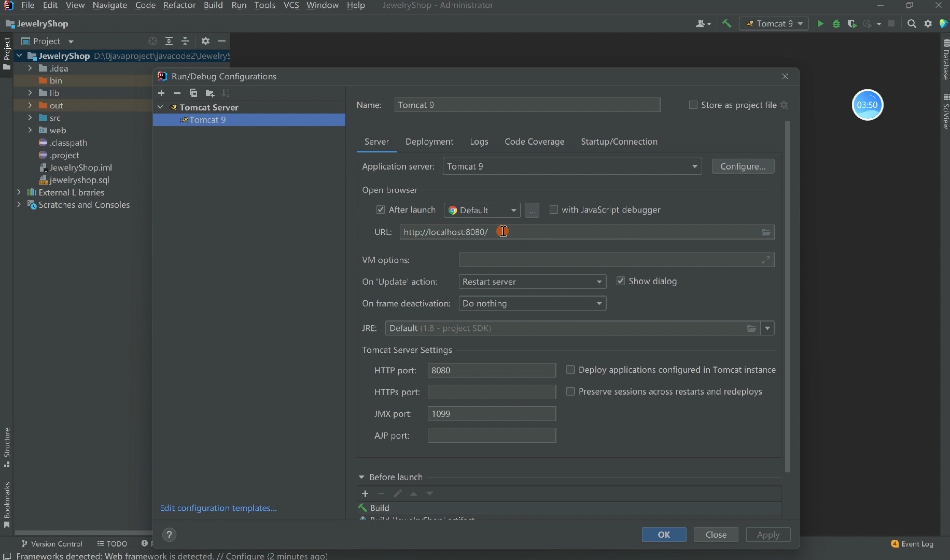Click the JRE browse folder icon
The image size is (950, 560).
point(751,328)
